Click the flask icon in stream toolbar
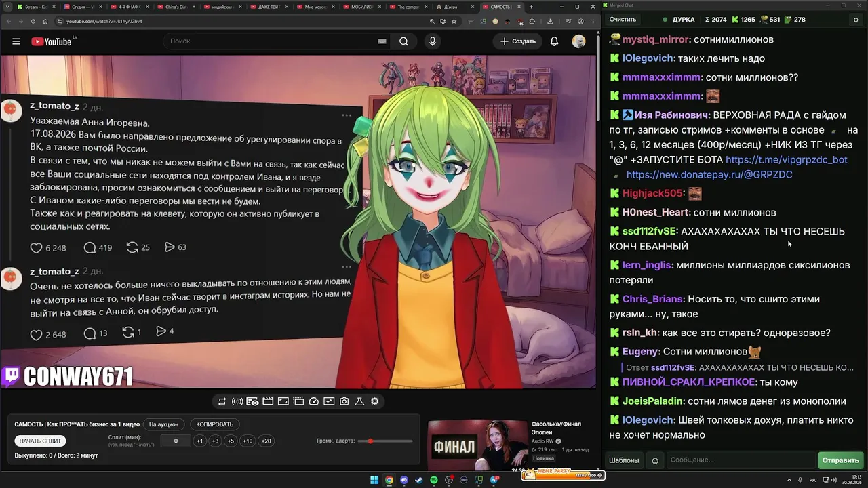 tap(359, 401)
